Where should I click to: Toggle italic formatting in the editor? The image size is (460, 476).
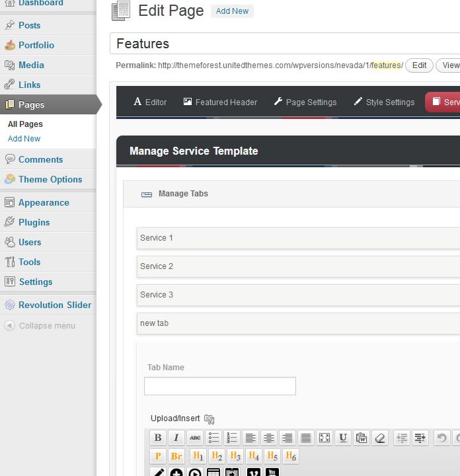click(x=176, y=438)
